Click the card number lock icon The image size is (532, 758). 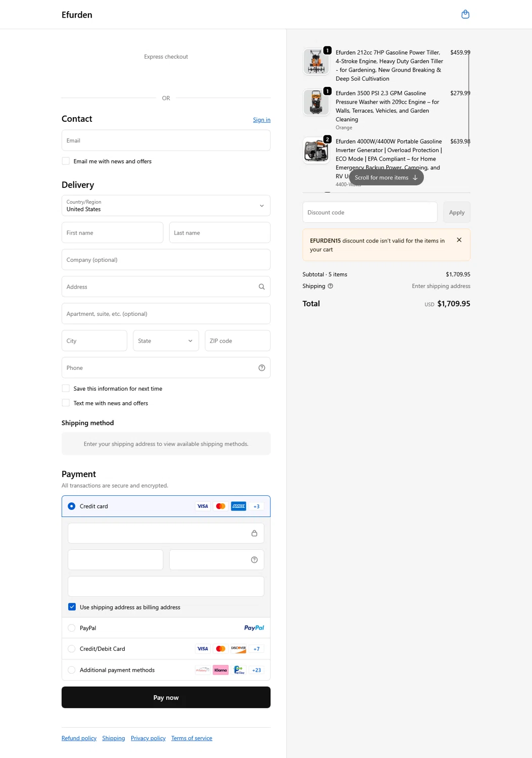[254, 533]
